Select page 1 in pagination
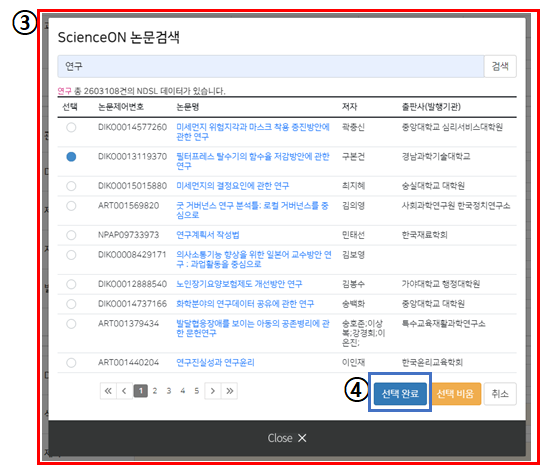Screen dimensions: 552x473 click(x=140, y=391)
